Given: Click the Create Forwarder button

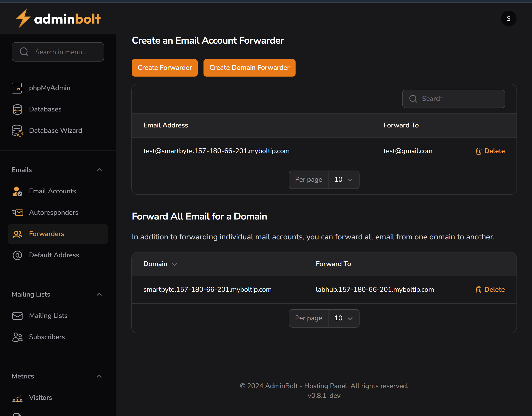Looking at the screenshot, I should pos(164,68).
